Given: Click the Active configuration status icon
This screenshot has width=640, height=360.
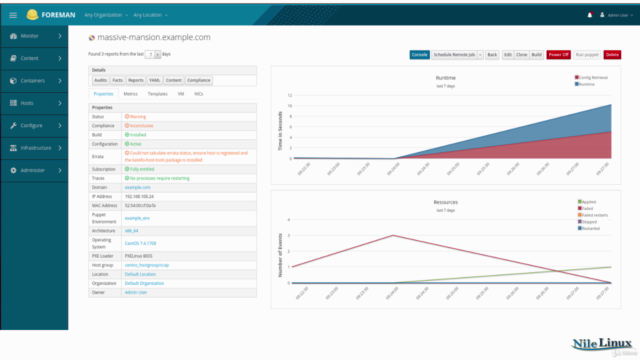Looking at the screenshot, I should coord(127,144).
